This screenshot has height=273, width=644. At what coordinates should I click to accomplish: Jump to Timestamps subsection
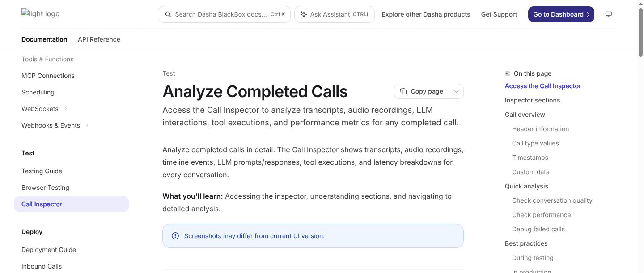click(x=530, y=158)
